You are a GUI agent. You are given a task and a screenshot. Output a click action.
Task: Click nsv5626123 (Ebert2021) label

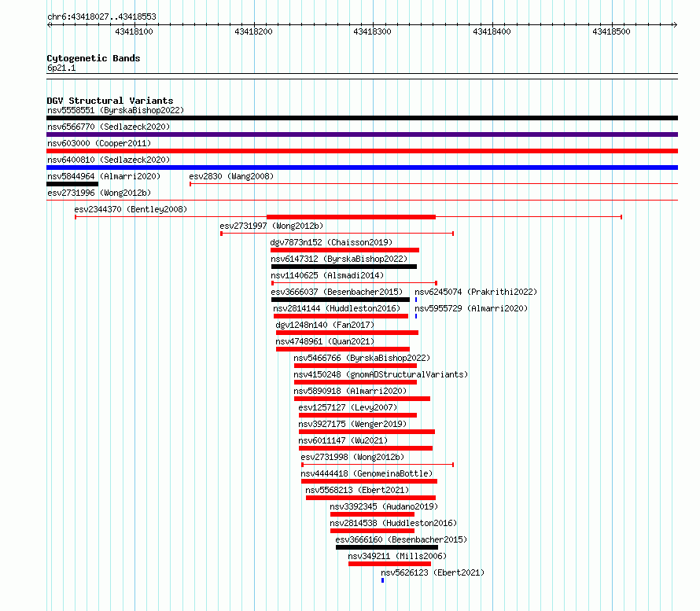433,572
